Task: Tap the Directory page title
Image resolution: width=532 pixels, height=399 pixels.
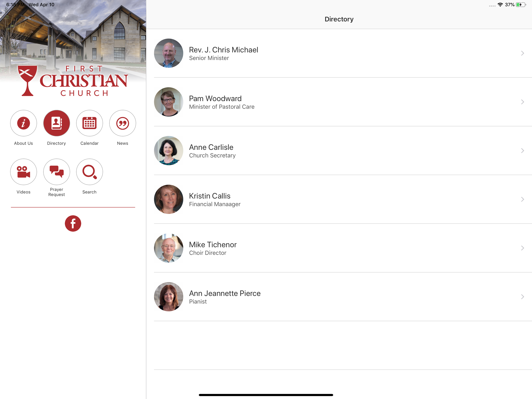Action: (339, 19)
